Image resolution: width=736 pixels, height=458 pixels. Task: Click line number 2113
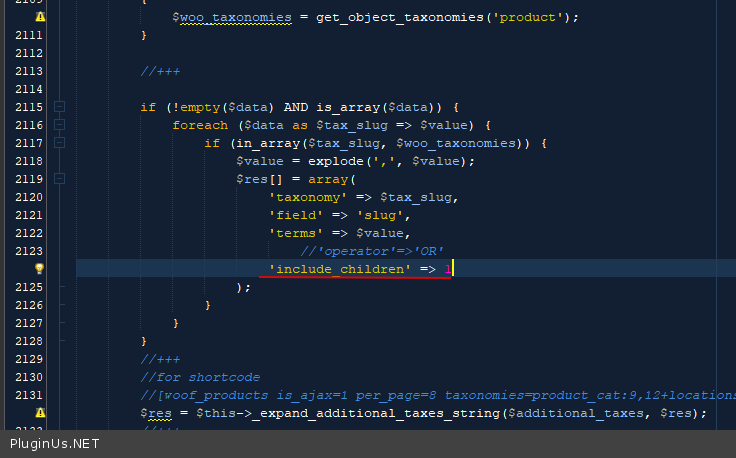[29, 71]
